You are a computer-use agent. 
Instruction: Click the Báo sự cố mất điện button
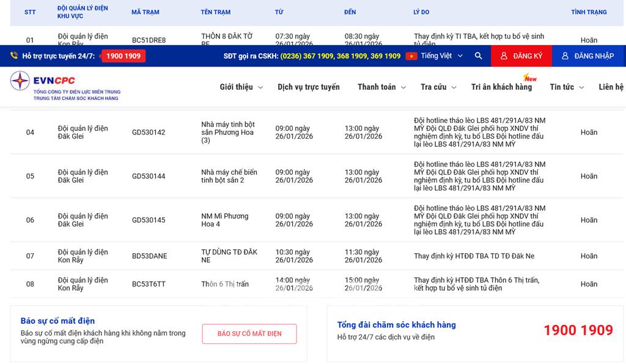pyautogui.click(x=249, y=334)
